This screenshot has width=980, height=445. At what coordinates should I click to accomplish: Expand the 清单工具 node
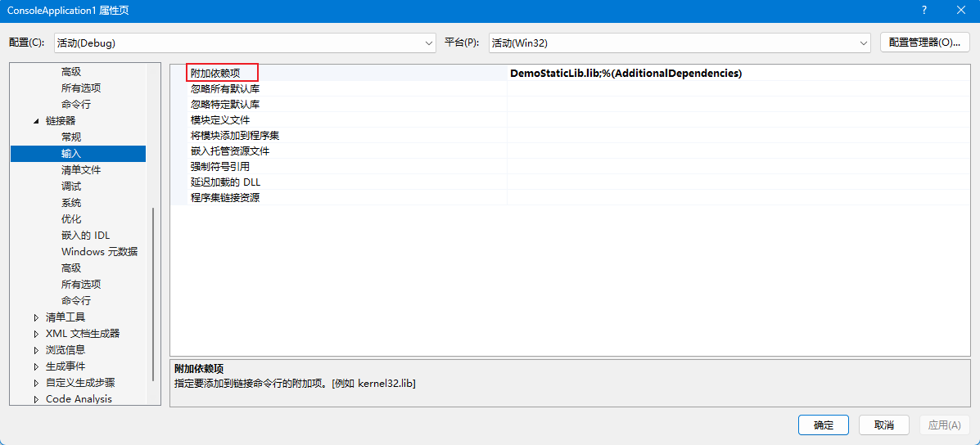click(x=36, y=317)
